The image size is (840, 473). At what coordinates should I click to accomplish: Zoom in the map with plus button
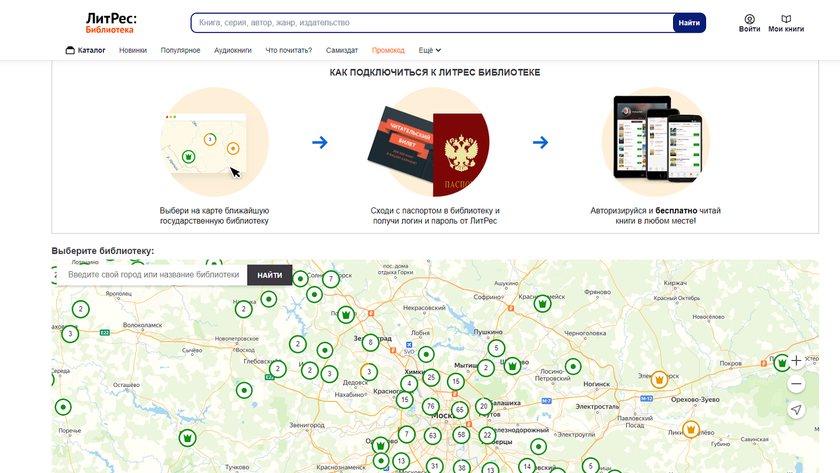(796, 361)
